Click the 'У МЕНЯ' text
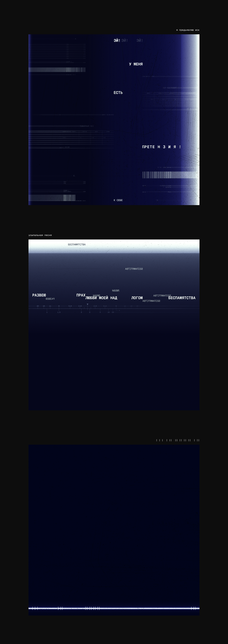The width and height of the screenshot is (228, 644). (x=136, y=64)
